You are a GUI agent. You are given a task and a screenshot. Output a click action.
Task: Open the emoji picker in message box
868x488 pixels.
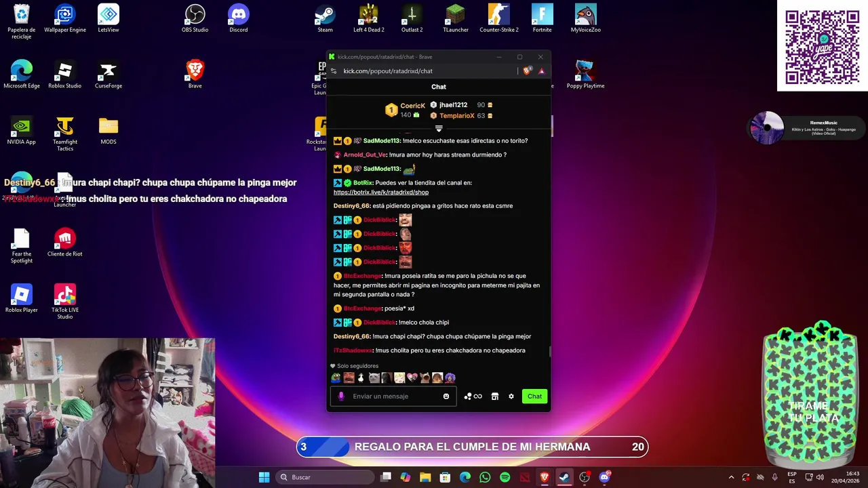446,396
